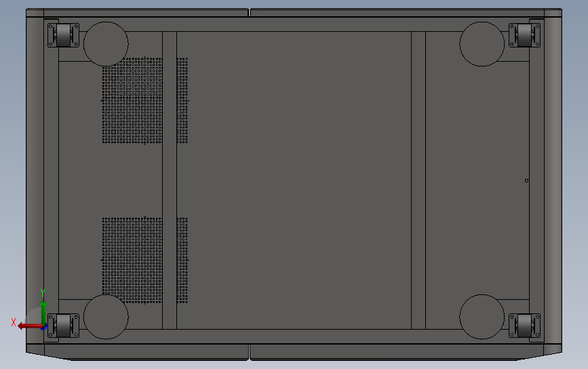Screen dimensions: 588x369
Task: Select the circular foot pad near the lower-right caster
Action: (482, 317)
